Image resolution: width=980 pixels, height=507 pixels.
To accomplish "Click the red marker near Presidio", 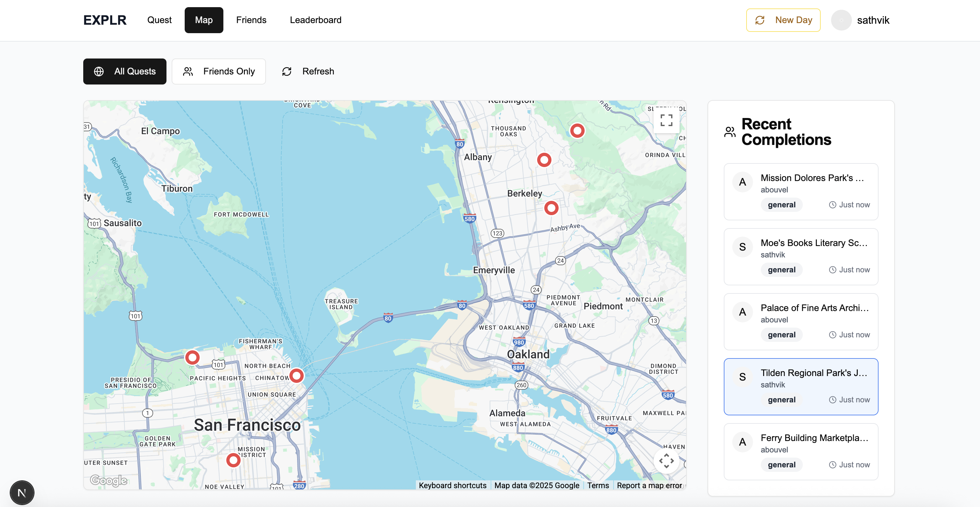I will coord(192,357).
